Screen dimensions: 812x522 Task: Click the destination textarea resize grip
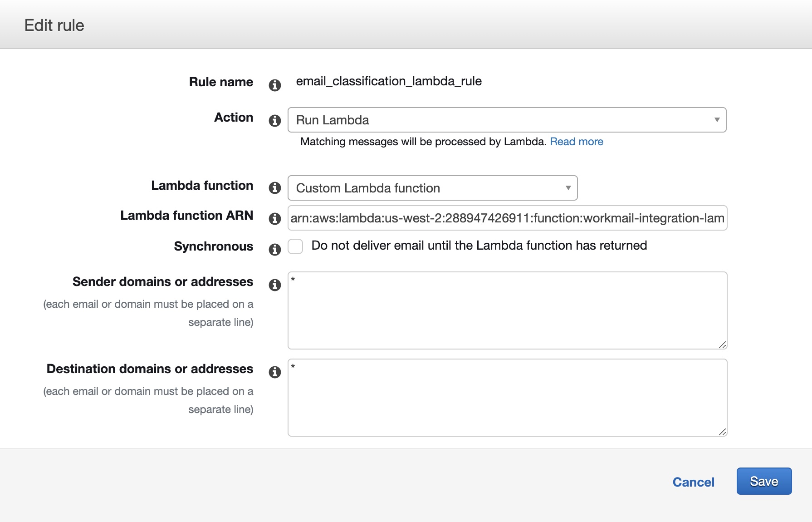pos(723,432)
